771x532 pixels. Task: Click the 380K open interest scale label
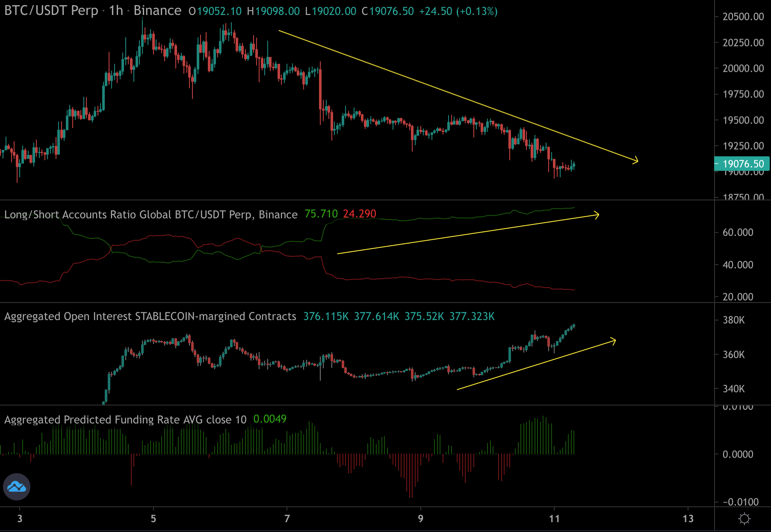(x=733, y=320)
